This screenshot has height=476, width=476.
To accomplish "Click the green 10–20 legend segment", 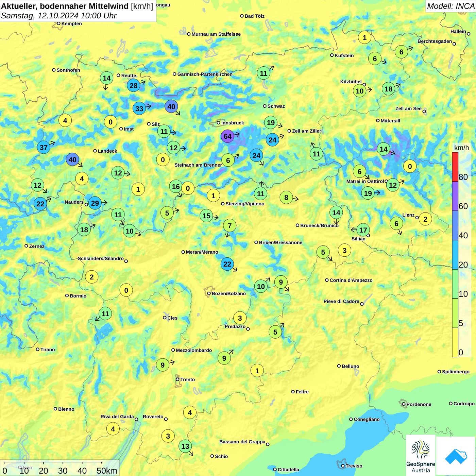I will click(x=455, y=284).
